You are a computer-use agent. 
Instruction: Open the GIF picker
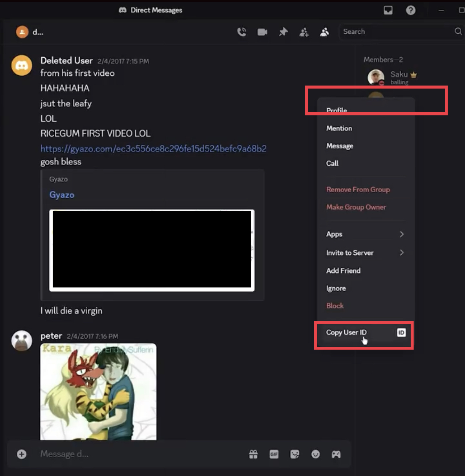274,454
